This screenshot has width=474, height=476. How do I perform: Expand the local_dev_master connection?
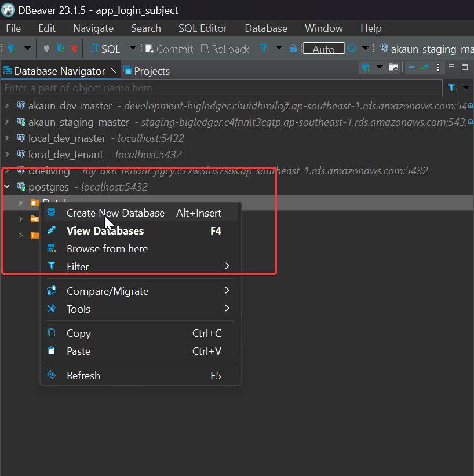[7, 138]
